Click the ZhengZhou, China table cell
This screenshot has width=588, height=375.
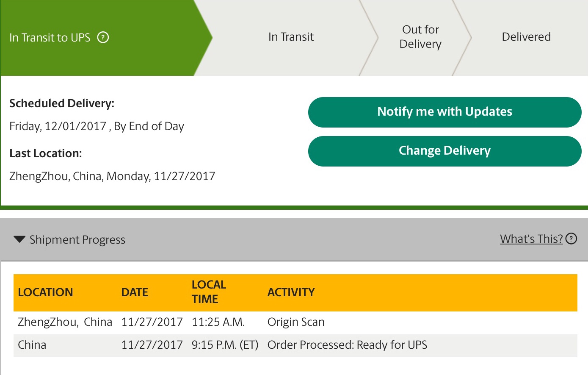65,322
